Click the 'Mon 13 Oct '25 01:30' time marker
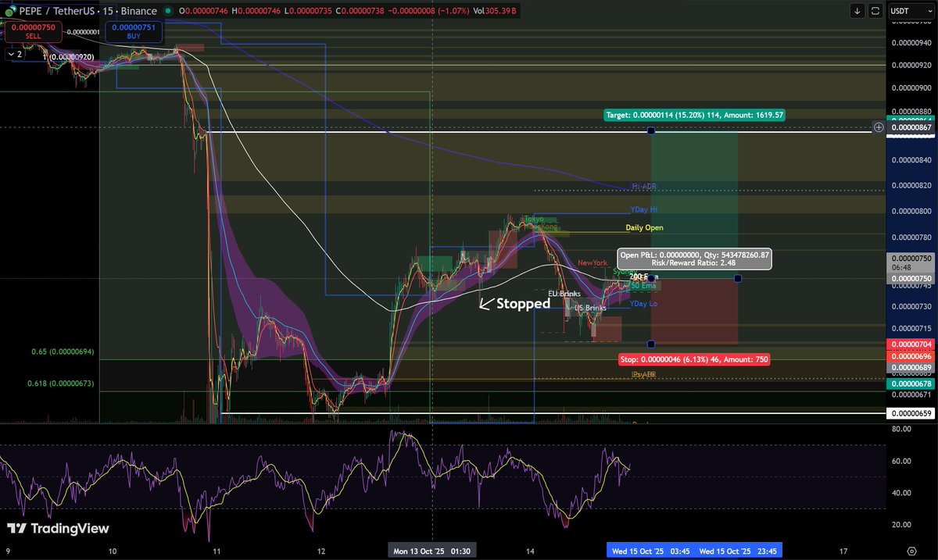 click(431, 551)
